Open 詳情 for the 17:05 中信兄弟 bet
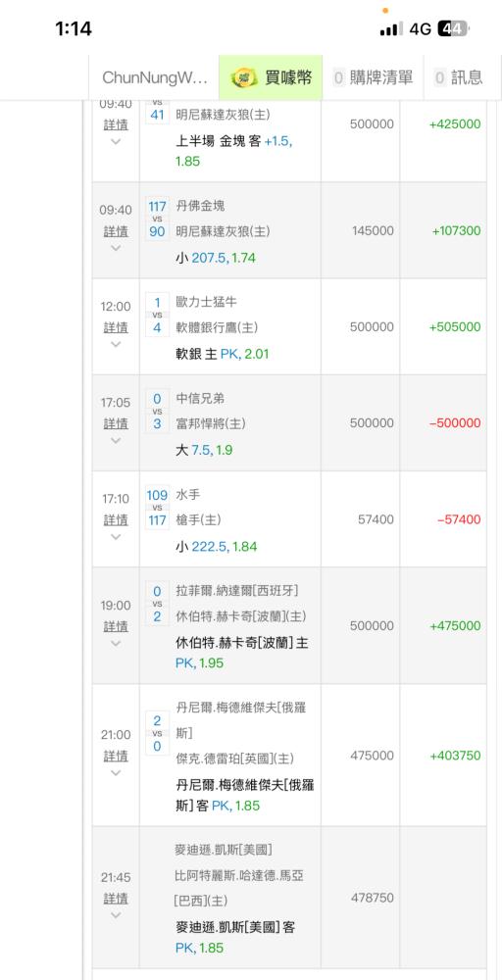Screen dimensions: 502x980 coord(116,423)
